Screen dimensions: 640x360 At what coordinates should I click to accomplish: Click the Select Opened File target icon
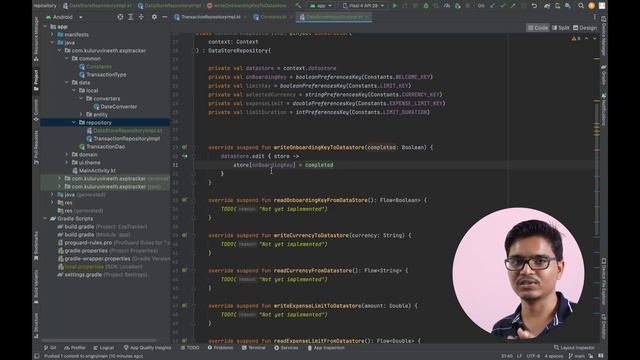(x=120, y=17)
